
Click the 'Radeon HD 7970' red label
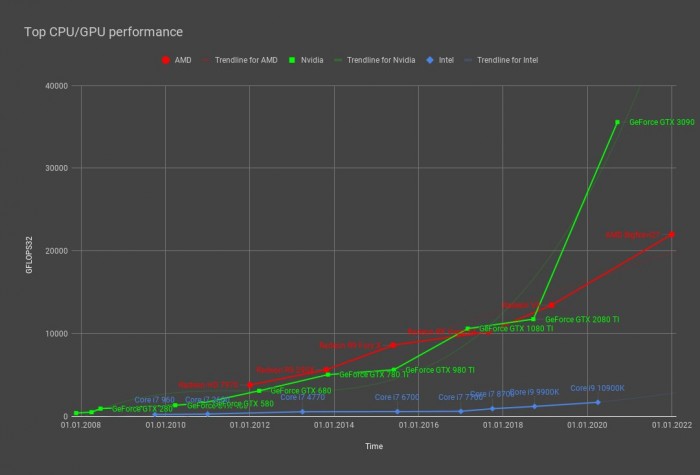point(208,385)
